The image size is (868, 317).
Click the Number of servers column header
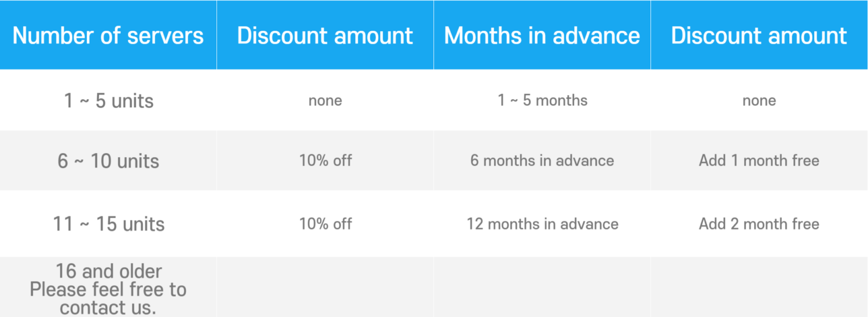(x=108, y=36)
